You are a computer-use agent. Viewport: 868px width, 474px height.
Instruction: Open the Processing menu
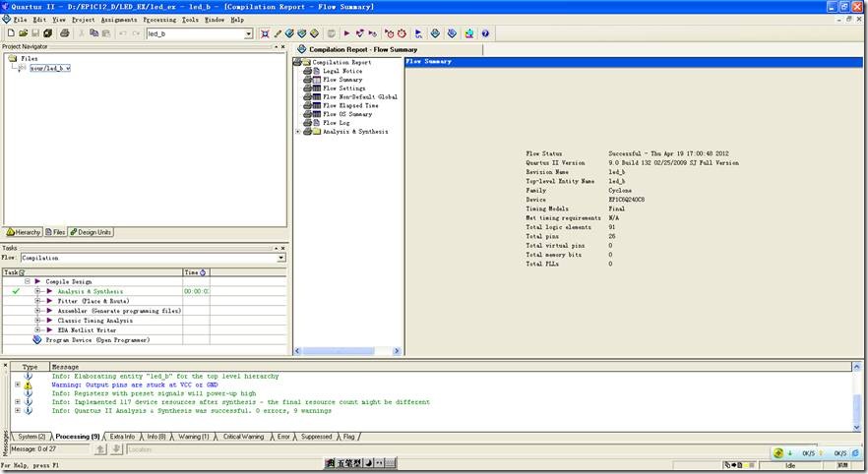point(160,20)
